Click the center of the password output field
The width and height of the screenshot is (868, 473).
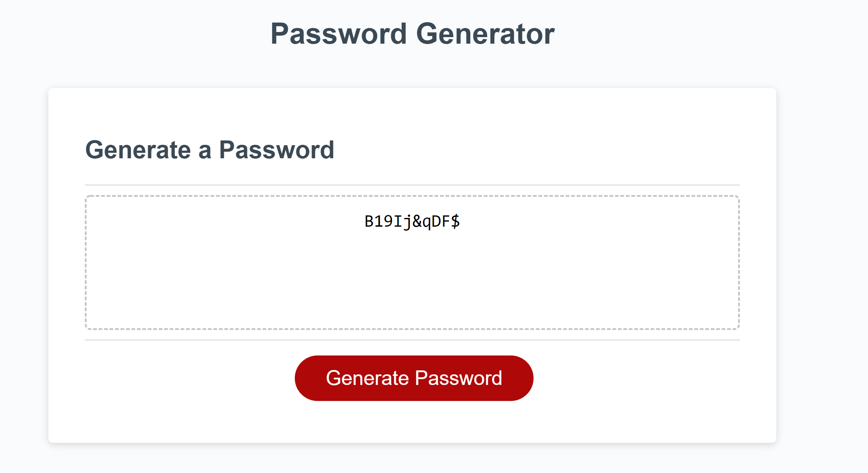(412, 262)
